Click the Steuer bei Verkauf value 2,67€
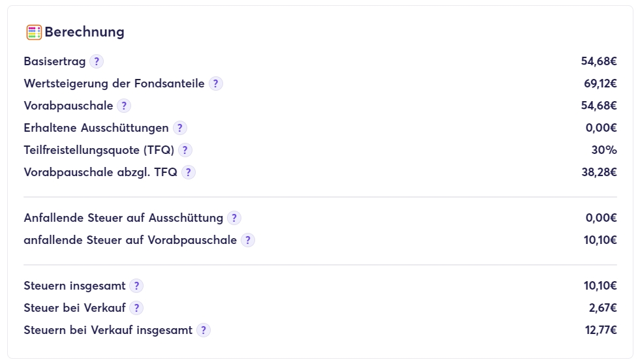Viewport: 638px width, 364px height. [602, 308]
